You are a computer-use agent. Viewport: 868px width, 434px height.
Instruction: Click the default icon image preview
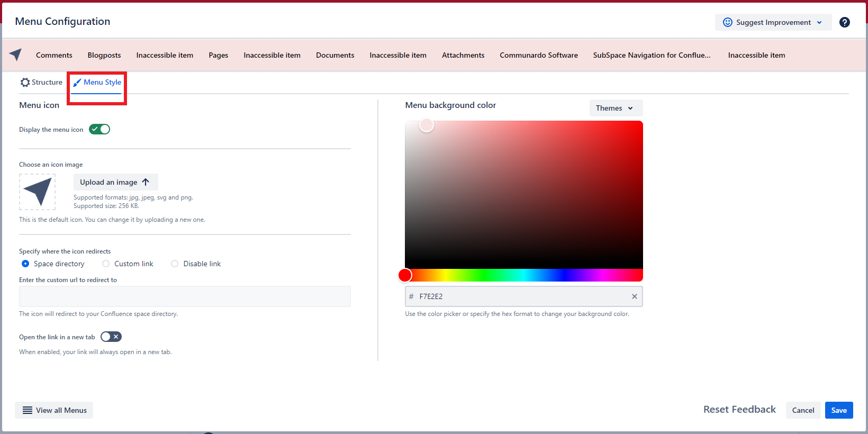(38, 192)
